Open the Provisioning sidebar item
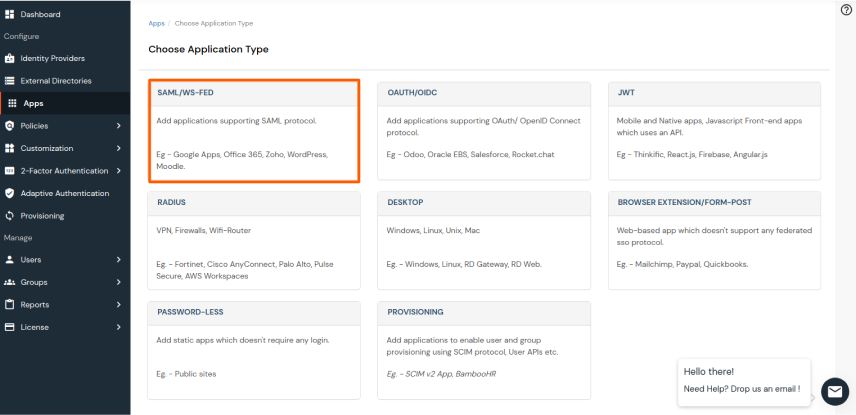 point(65,216)
